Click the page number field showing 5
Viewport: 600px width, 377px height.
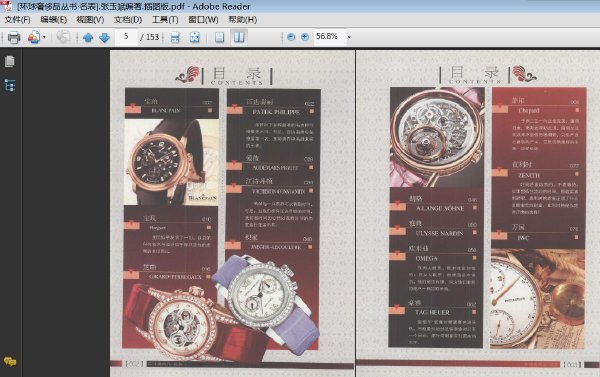[126, 37]
